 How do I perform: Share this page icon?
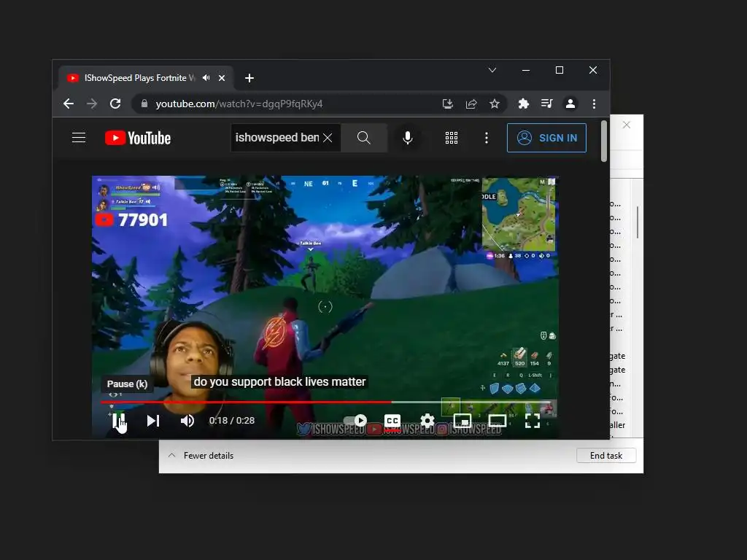(471, 104)
